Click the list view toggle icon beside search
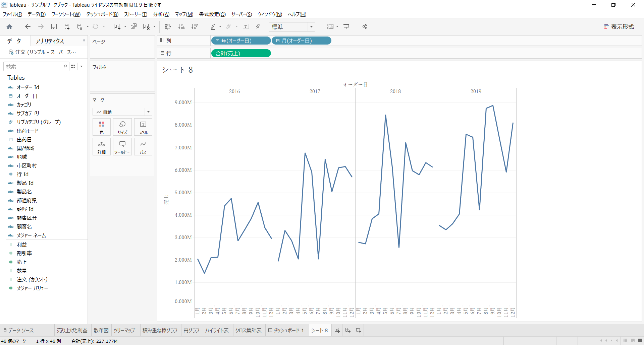Screen dimensions: 644x345 click(73, 66)
